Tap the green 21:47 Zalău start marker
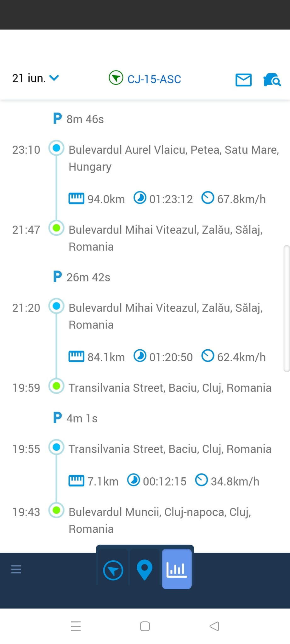 tap(56, 228)
